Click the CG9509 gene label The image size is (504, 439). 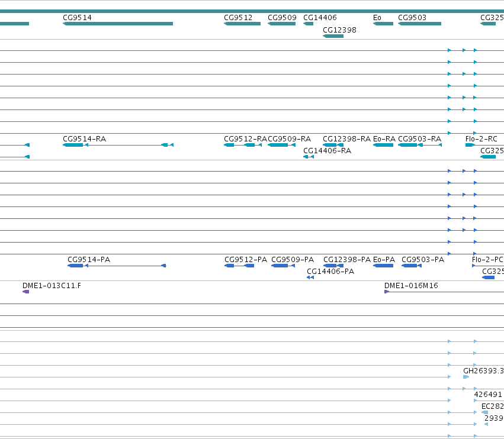(282, 18)
